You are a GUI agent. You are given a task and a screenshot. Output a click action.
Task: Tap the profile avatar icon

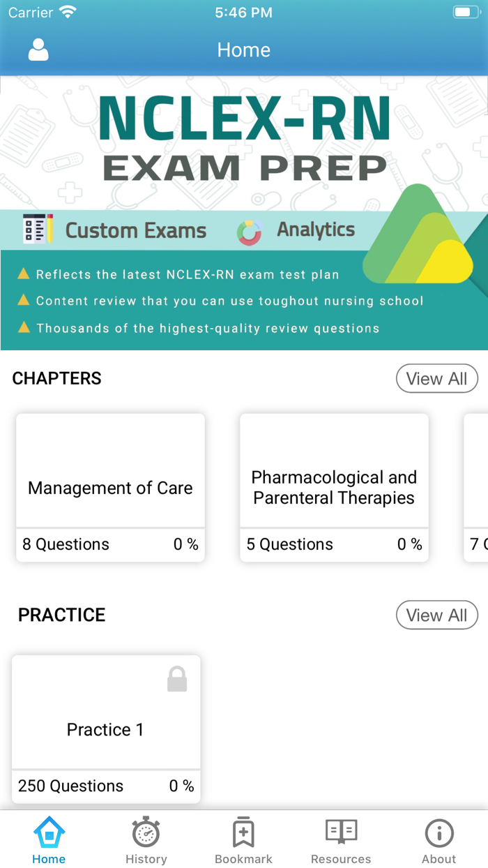point(38,50)
